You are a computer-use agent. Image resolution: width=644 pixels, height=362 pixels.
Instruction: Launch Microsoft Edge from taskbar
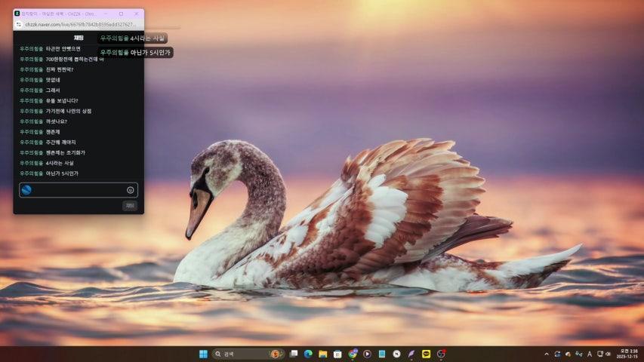(308, 354)
